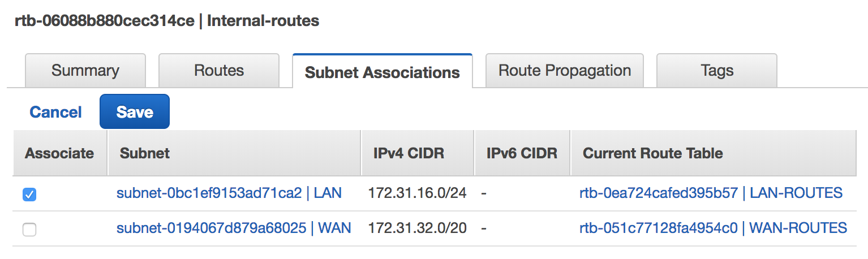Select the 172.31.32.0/20 CIDR cell
868x259 pixels.
click(x=418, y=228)
